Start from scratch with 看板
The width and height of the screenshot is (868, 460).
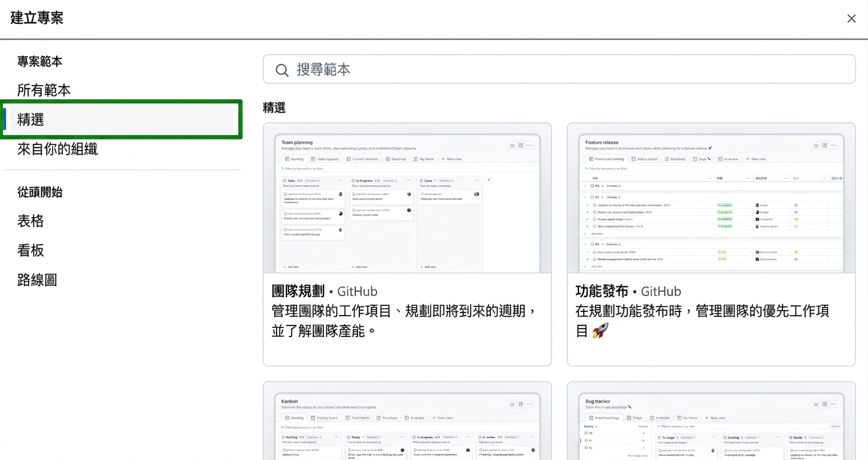31,250
